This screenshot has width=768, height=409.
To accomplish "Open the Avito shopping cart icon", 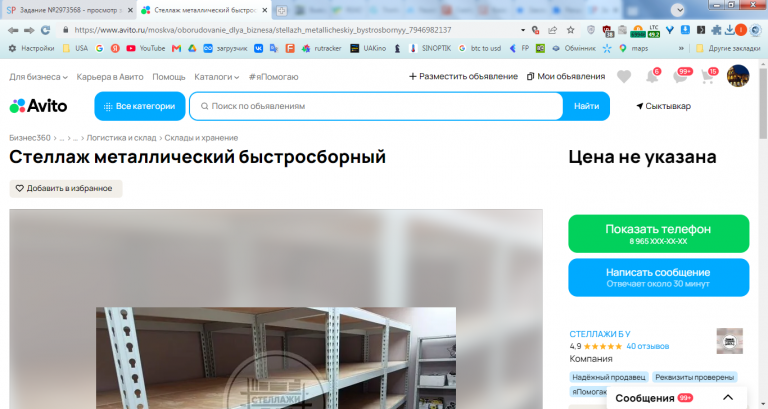I will coord(709,76).
